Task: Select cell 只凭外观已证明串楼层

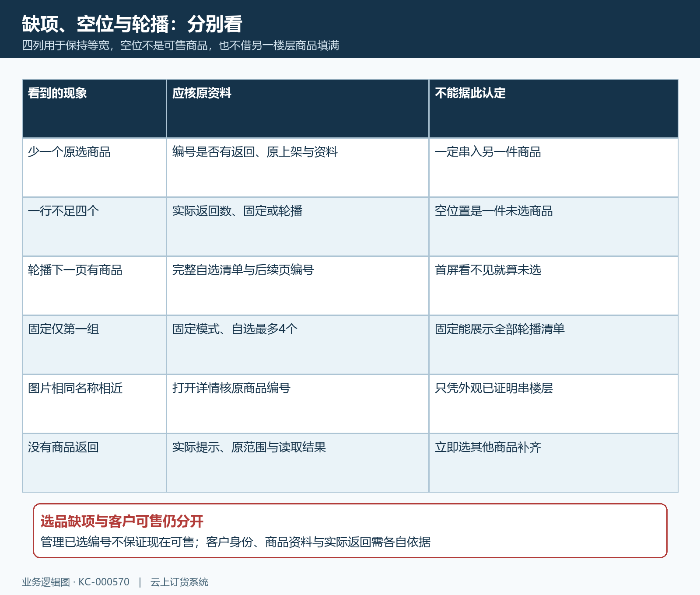Action: (553, 404)
